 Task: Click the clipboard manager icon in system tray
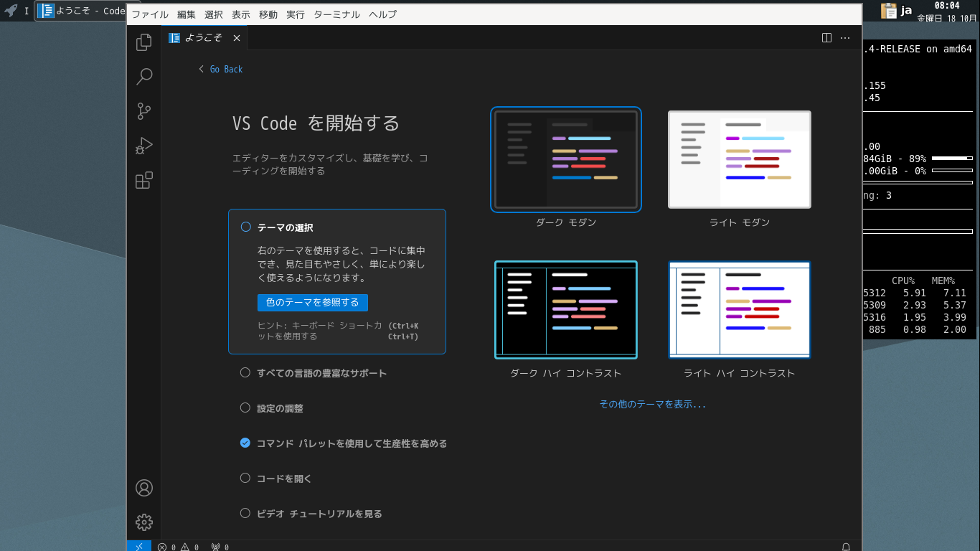[x=889, y=10]
